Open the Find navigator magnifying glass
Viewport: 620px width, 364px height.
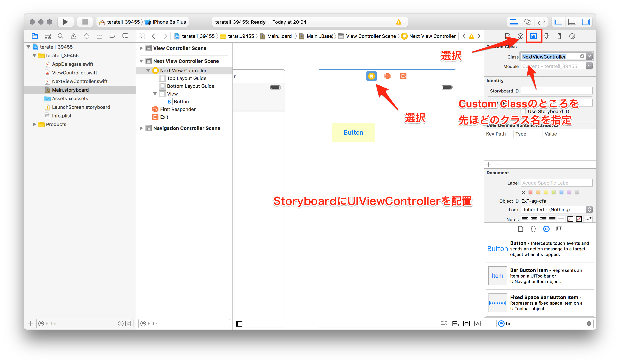click(x=60, y=36)
